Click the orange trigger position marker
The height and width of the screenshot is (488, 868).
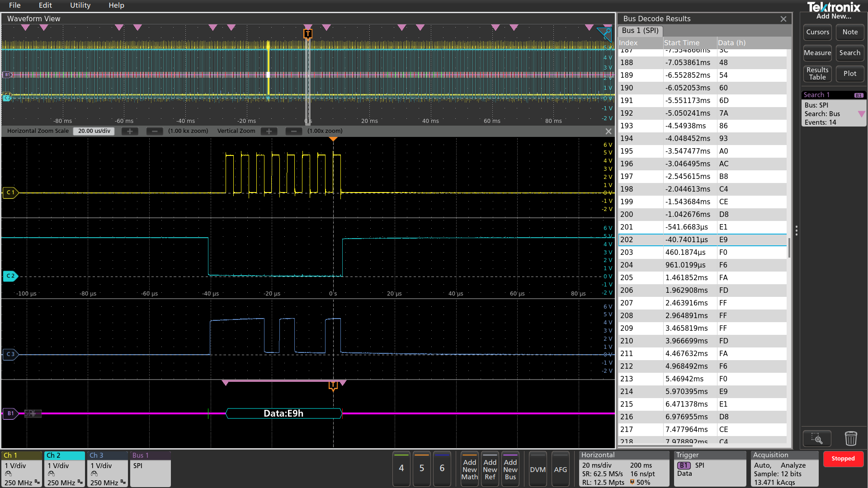pos(308,33)
